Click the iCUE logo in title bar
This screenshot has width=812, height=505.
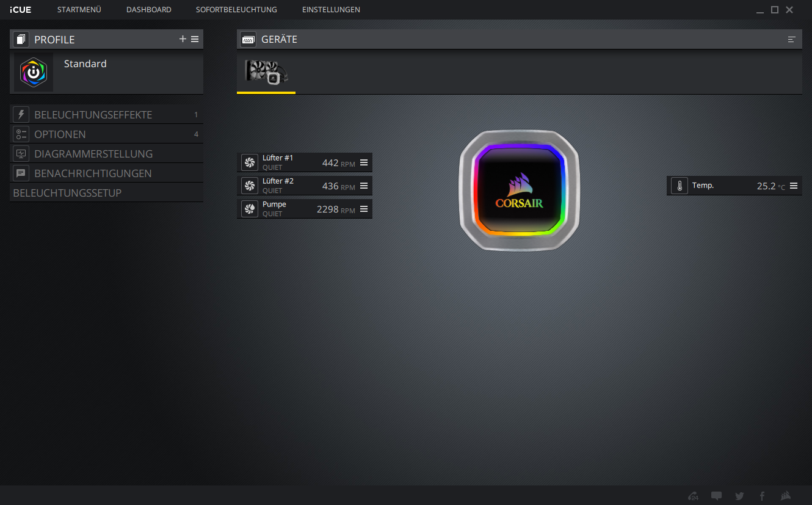click(20, 10)
